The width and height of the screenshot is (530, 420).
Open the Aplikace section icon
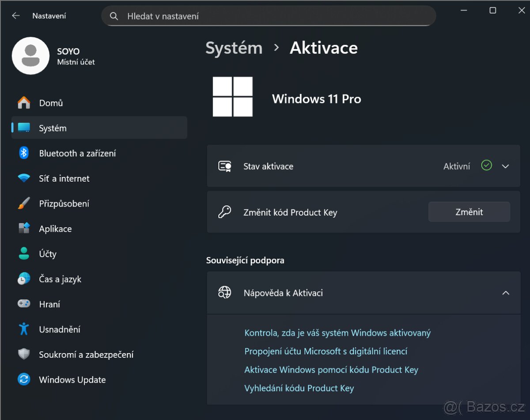24,229
